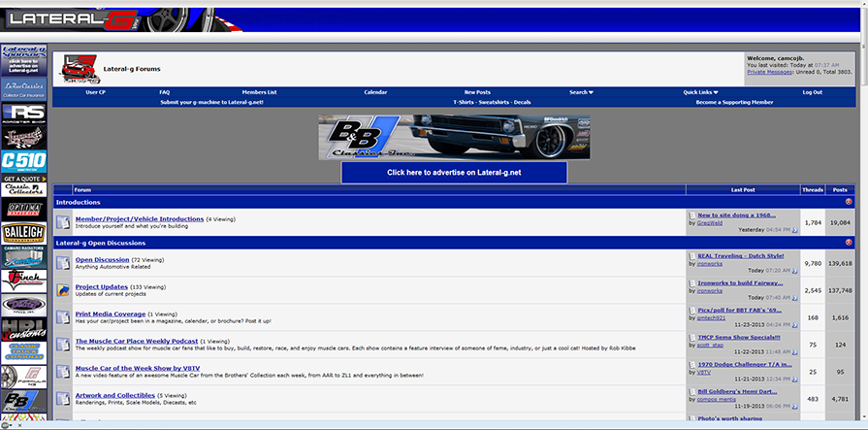Click Submit your g-machine to Lateral-g.net
The width and height of the screenshot is (868, 430).
[212, 102]
